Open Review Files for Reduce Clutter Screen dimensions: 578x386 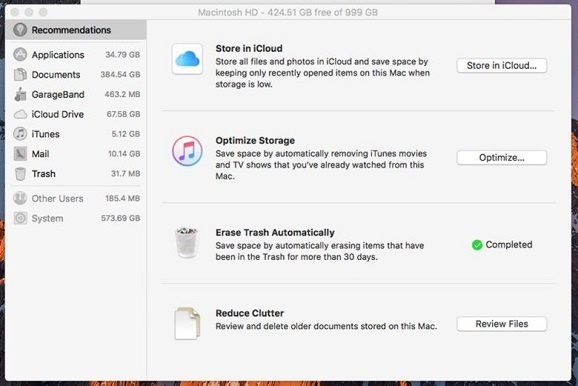502,324
